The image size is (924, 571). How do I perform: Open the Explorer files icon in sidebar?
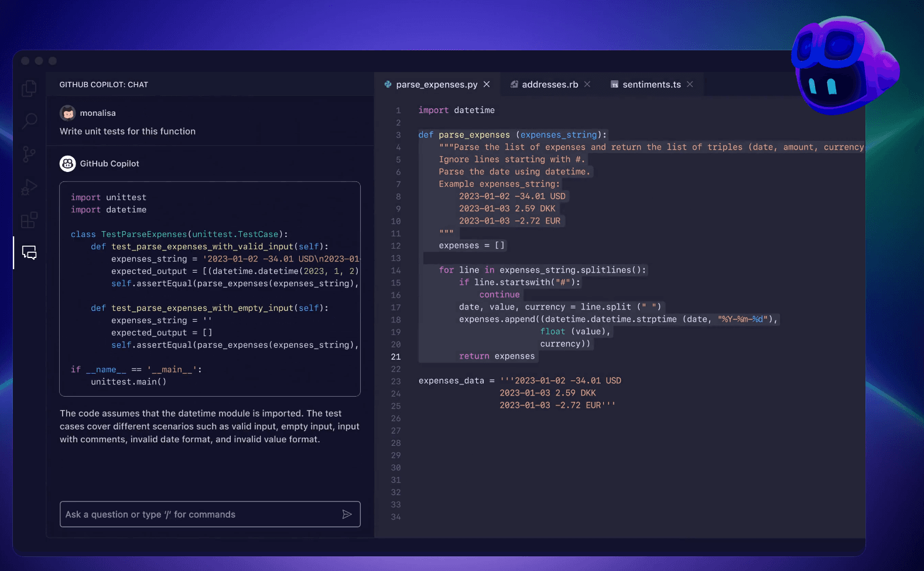(x=29, y=88)
